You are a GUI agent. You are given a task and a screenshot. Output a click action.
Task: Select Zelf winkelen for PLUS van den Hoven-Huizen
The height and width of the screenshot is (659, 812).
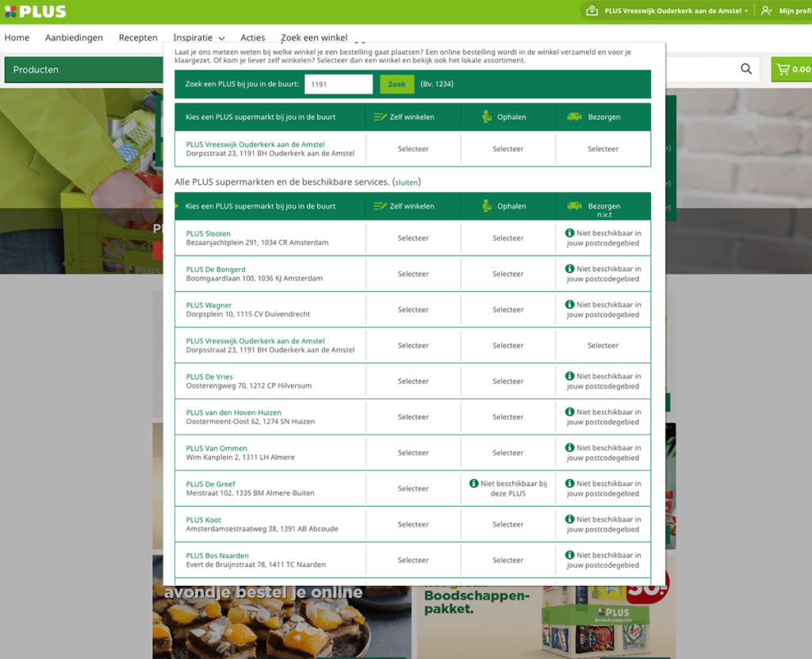tap(413, 417)
